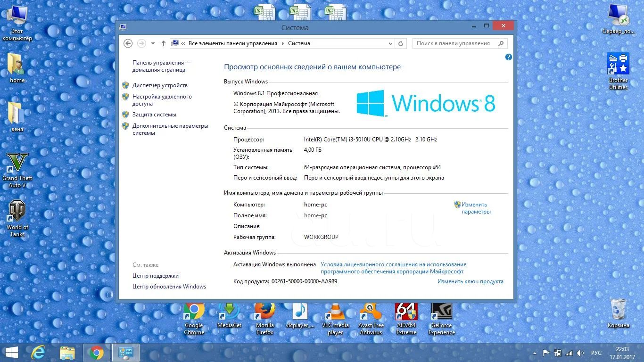Select the Корзина recycle bin
The width and height of the screenshot is (644, 362).
coord(618,313)
